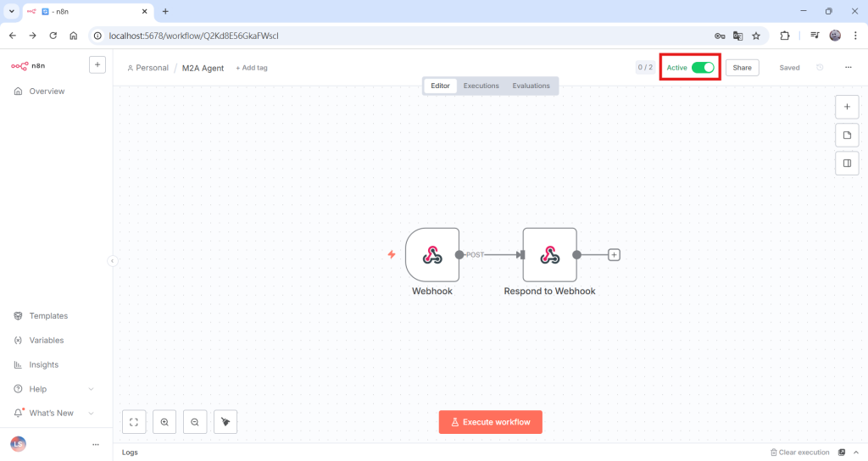Image resolution: width=868 pixels, height=461 pixels.
Task: Click the sidebar plus create button
Action: 97,64
